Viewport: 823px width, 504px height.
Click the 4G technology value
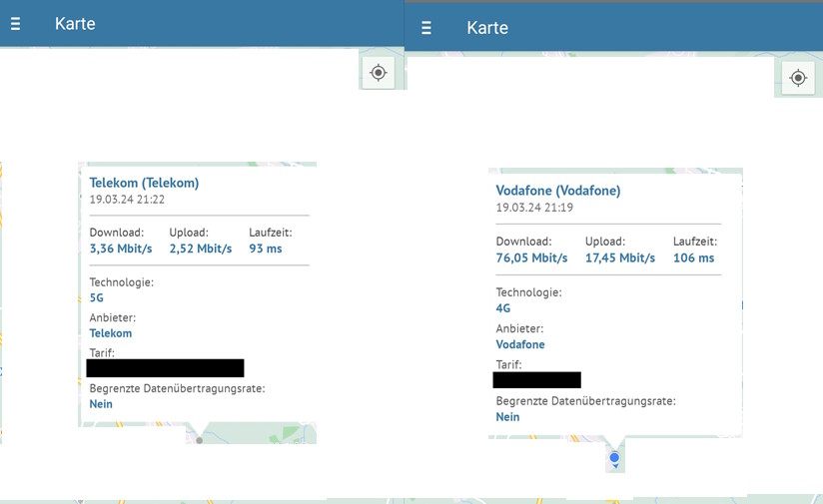[503, 308]
